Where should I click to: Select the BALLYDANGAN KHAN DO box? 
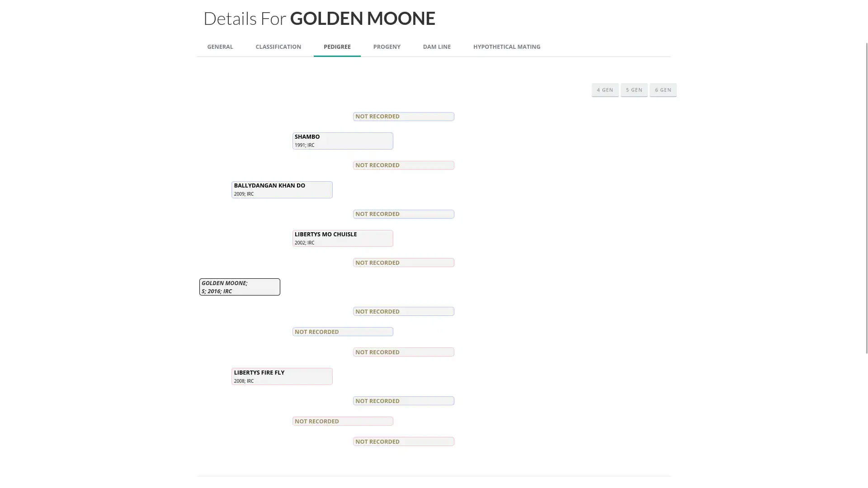tap(282, 189)
